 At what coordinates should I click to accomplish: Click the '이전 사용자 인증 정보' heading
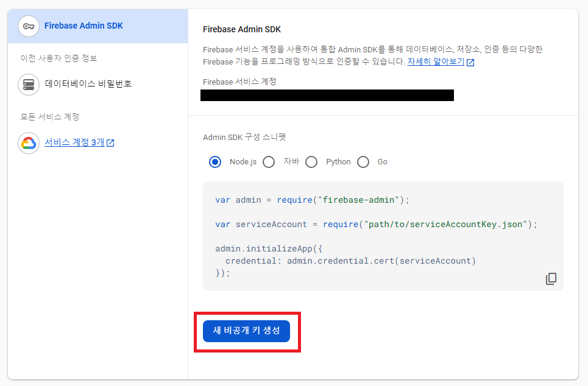[x=59, y=58]
